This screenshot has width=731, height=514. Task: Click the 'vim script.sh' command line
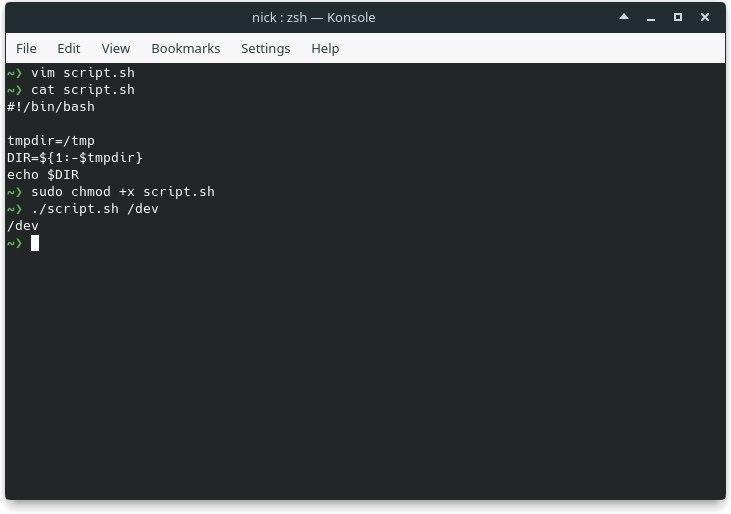click(83, 73)
